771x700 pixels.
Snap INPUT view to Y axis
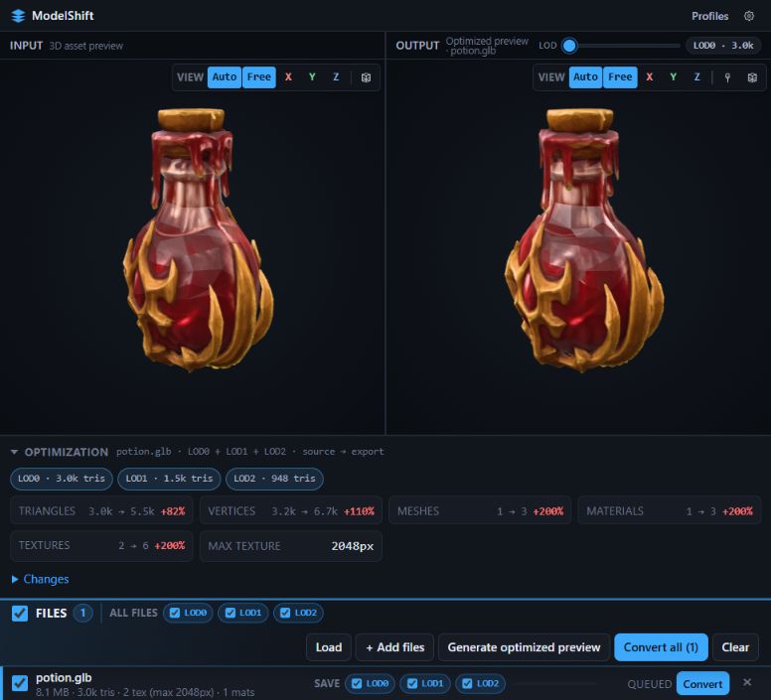[x=312, y=77]
